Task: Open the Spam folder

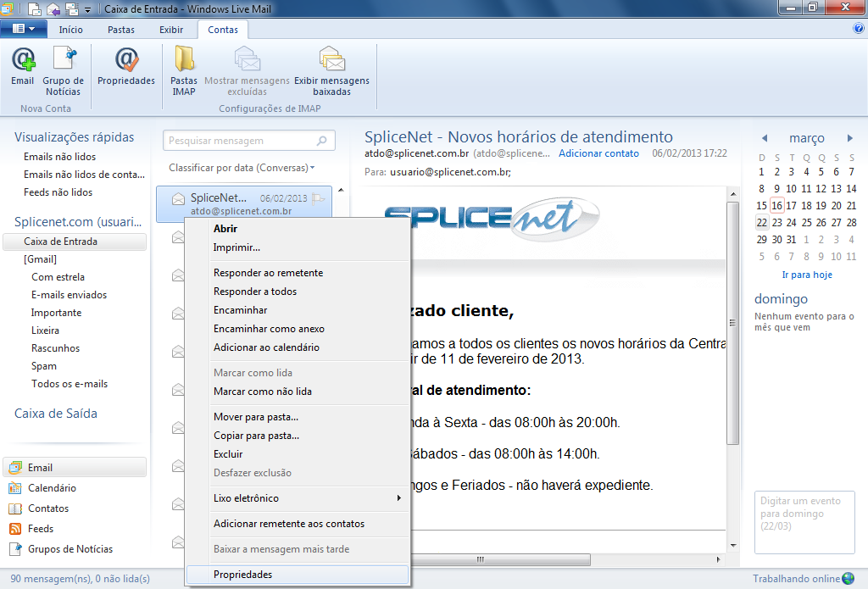Action: pos(44,366)
